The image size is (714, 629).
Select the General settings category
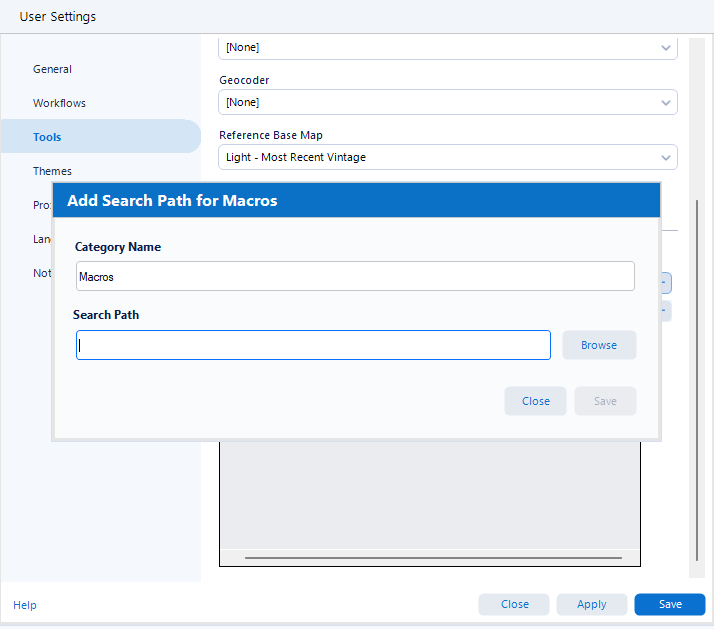coord(52,69)
